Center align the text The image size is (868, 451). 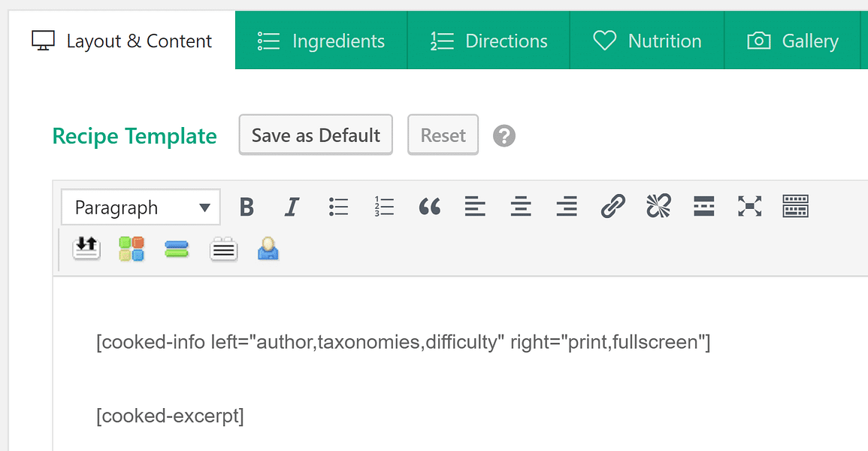[520, 207]
